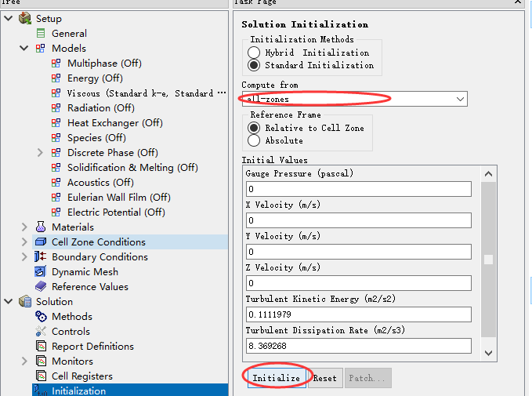
Task: Collapse the Setup tree node
Action: coord(9,18)
